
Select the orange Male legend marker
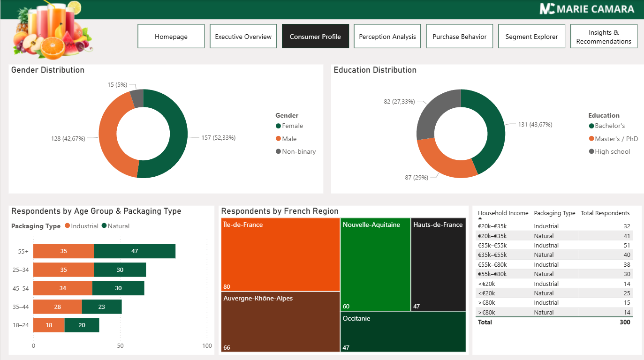coord(279,139)
